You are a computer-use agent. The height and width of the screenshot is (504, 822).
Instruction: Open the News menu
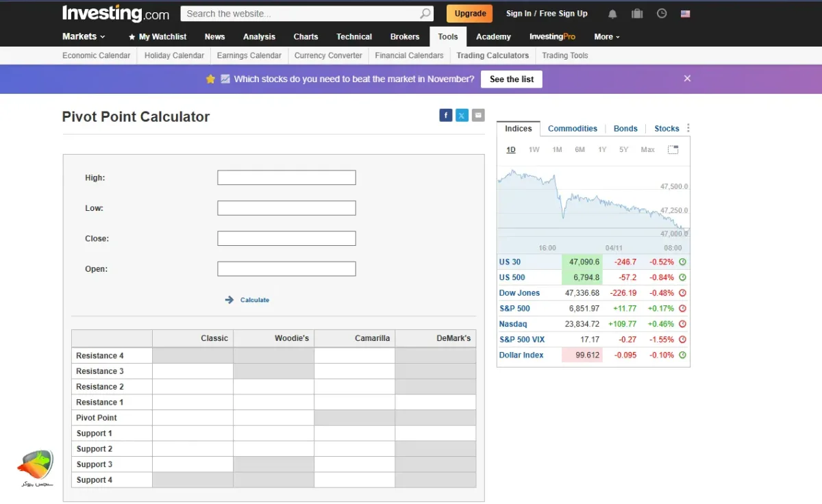pyautogui.click(x=214, y=37)
